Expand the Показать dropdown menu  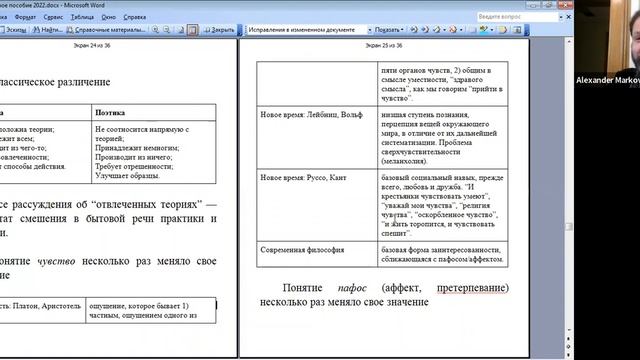point(389,30)
